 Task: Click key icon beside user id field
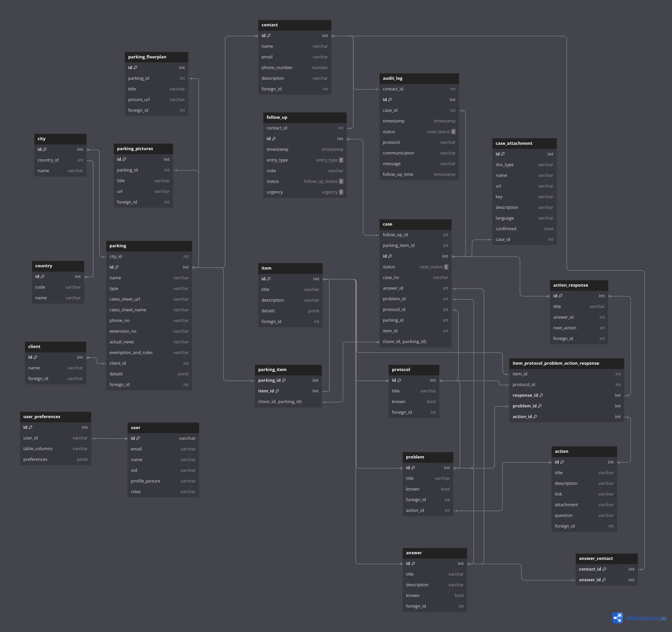tap(138, 438)
